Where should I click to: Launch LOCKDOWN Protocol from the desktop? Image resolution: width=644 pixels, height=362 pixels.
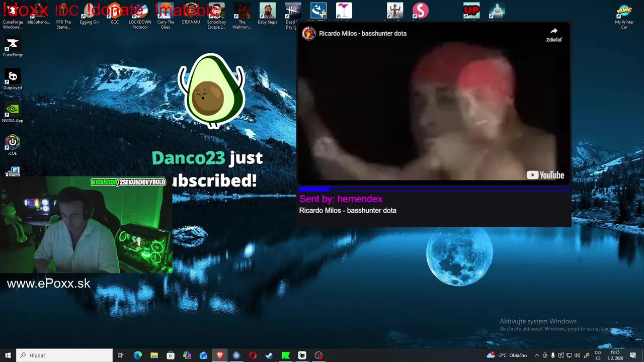point(140,16)
